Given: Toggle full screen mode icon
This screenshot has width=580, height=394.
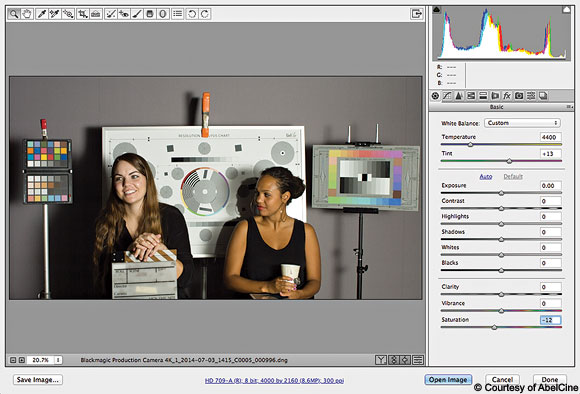Looking at the screenshot, I should point(417,14).
